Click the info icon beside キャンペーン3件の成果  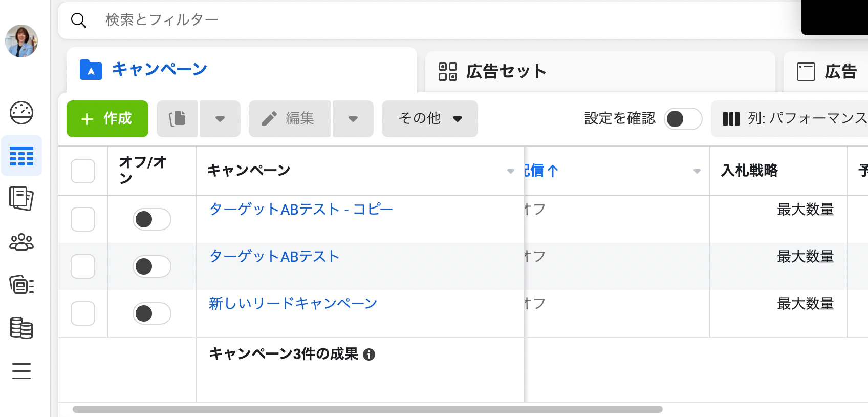coord(369,355)
